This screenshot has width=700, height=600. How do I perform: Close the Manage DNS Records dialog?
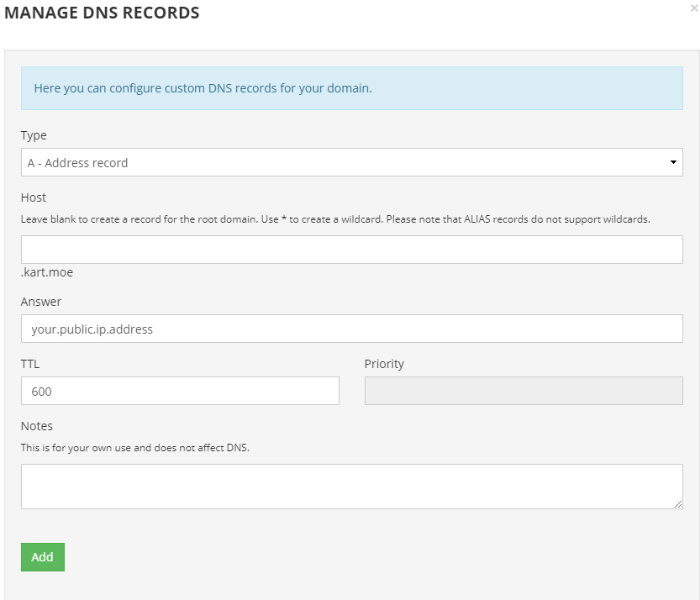tap(694, 8)
